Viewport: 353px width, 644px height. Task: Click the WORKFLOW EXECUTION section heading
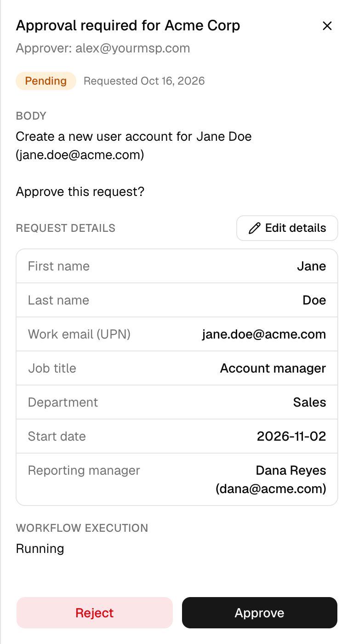point(82,528)
